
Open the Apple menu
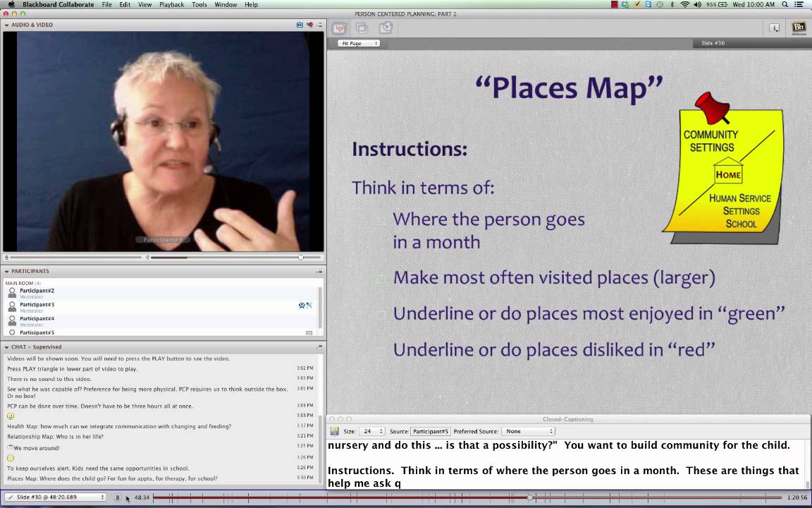coord(11,4)
